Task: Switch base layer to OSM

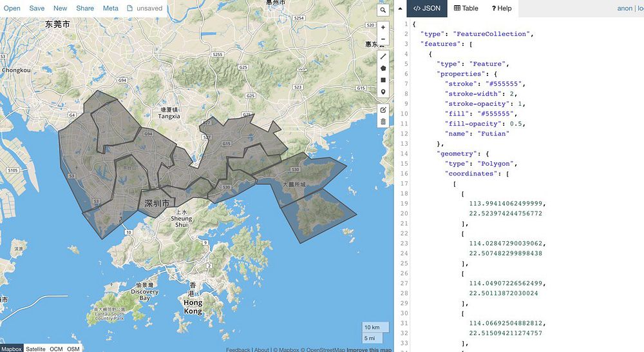Action: 73,349
